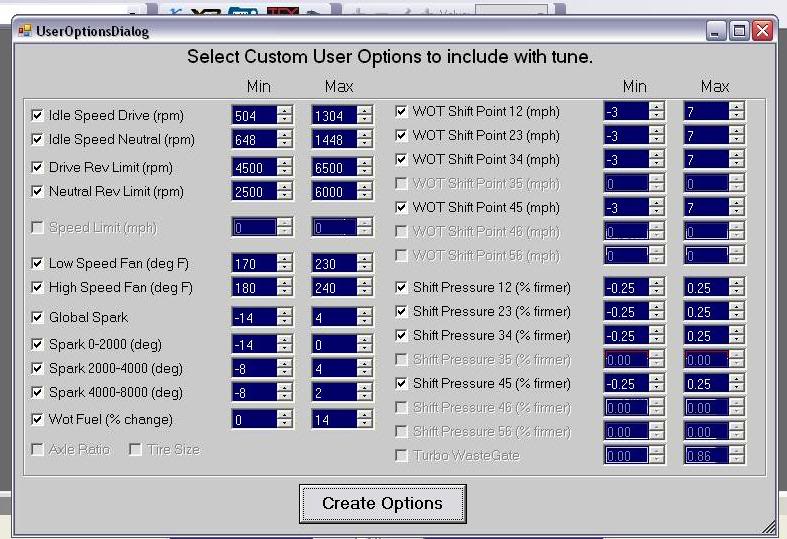The width and height of the screenshot is (787, 539).
Task: Click spinner on Idle Speed Drive Max
Action: 365,115
